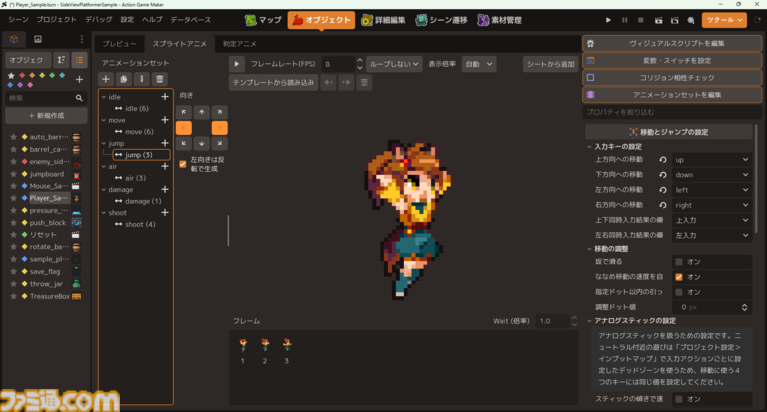
Task: Add a new color tag with plus
Action: (x=79, y=79)
